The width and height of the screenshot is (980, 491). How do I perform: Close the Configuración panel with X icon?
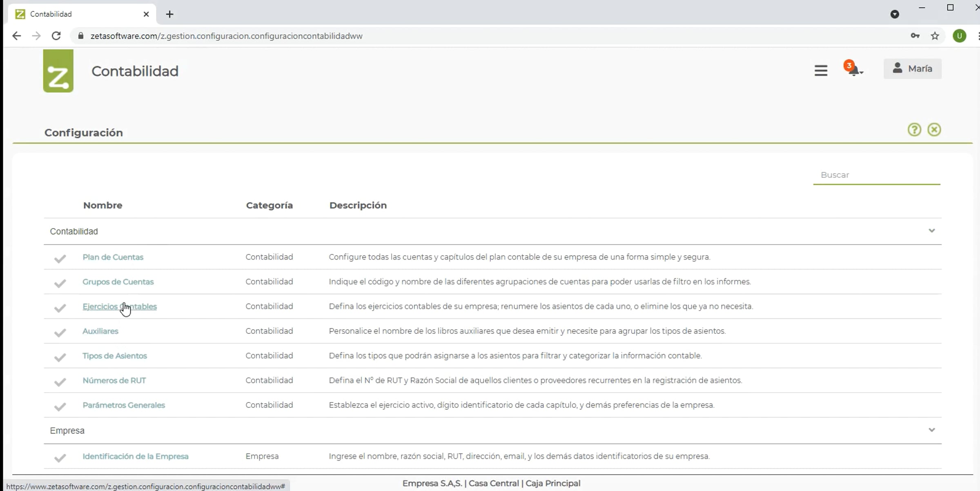point(934,130)
